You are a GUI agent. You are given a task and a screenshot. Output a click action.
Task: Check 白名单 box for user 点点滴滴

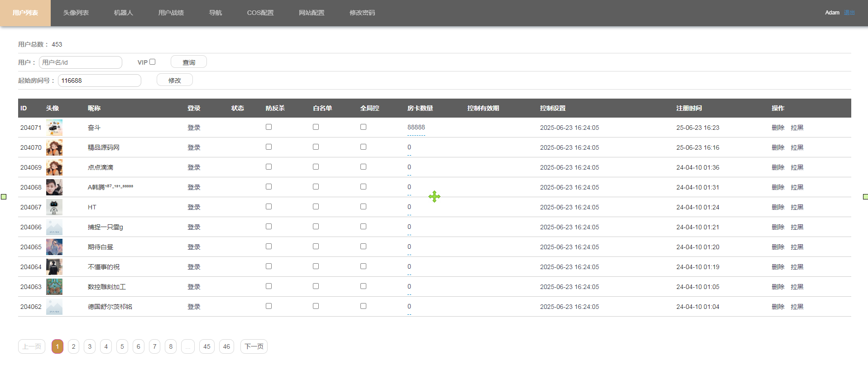pyautogui.click(x=316, y=167)
